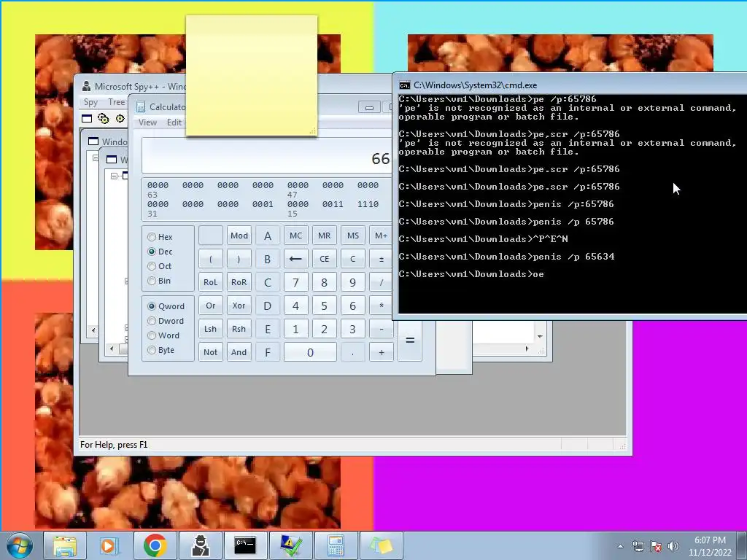Click the Or button in Calculator

(x=211, y=306)
